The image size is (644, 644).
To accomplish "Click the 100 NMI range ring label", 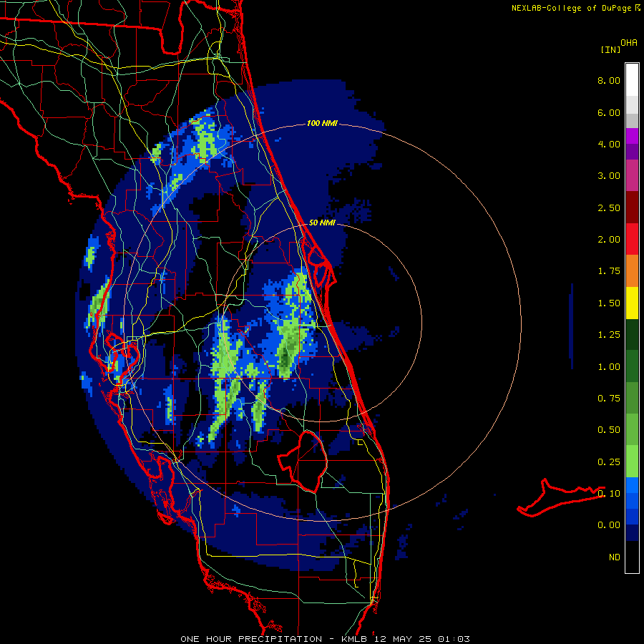I will click(322, 123).
